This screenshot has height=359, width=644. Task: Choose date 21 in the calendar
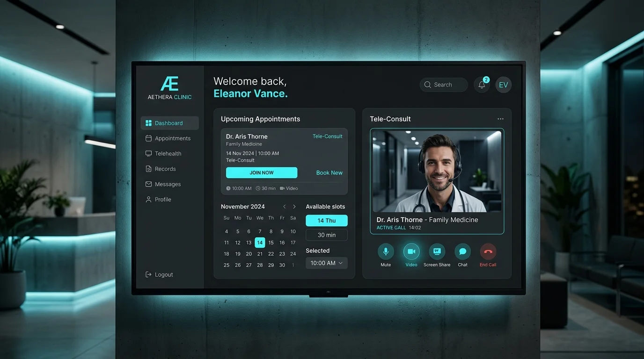click(x=260, y=254)
